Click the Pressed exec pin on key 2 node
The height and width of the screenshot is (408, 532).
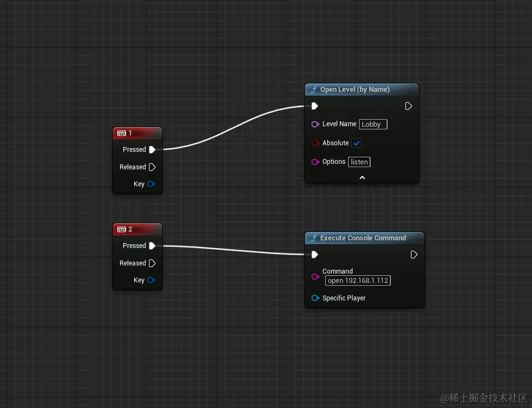(152, 246)
